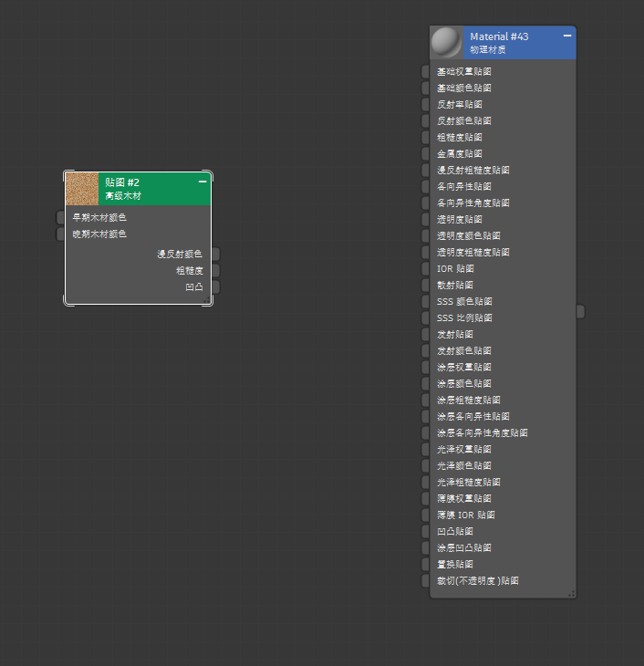Click the Material #43 sphere preview thumbnail
This screenshot has width=644, height=666.
pyautogui.click(x=446, y=43)
